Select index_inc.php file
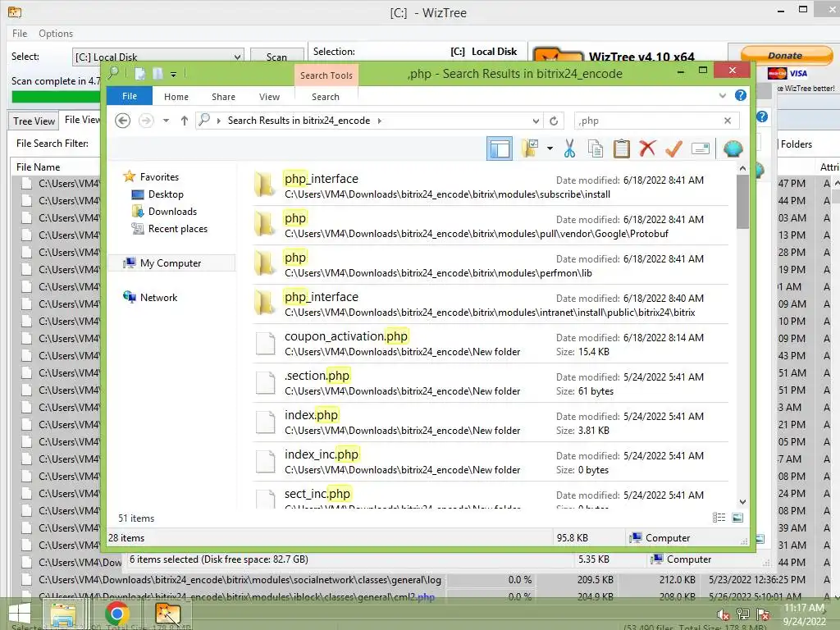Viewport: 840px width, 630px height. [x=491, y=462]
